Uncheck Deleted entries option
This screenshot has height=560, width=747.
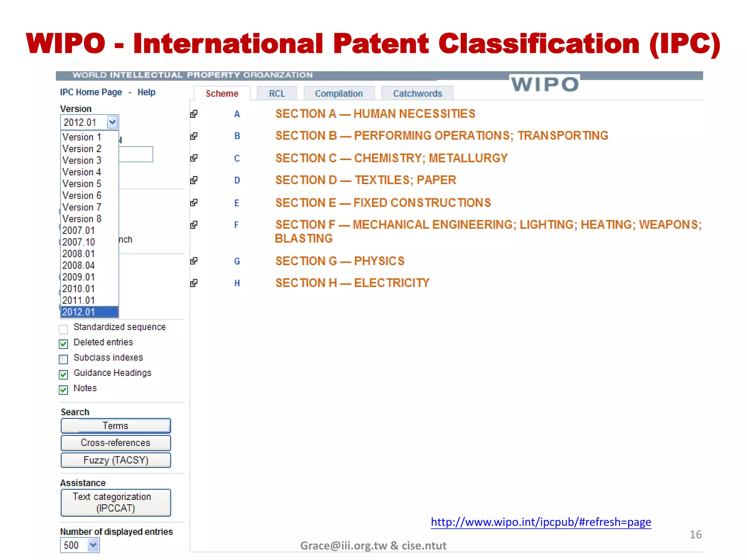(63, 344)
